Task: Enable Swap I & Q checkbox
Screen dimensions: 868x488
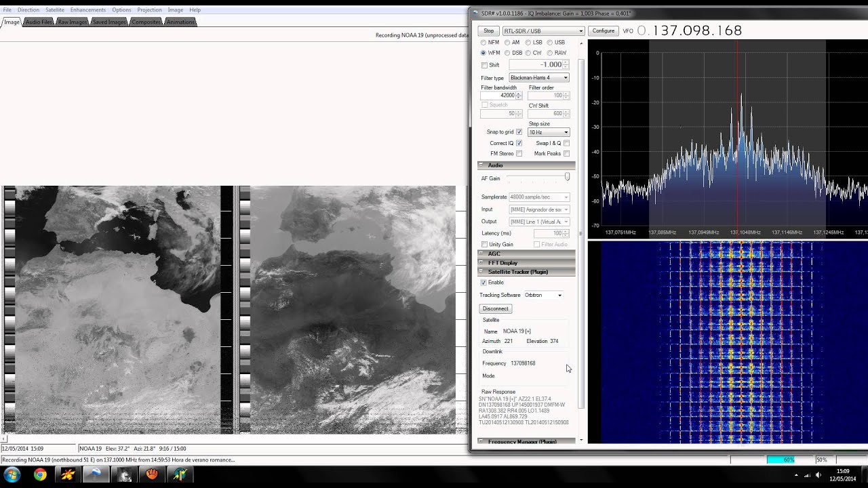Action: [566, 143]
